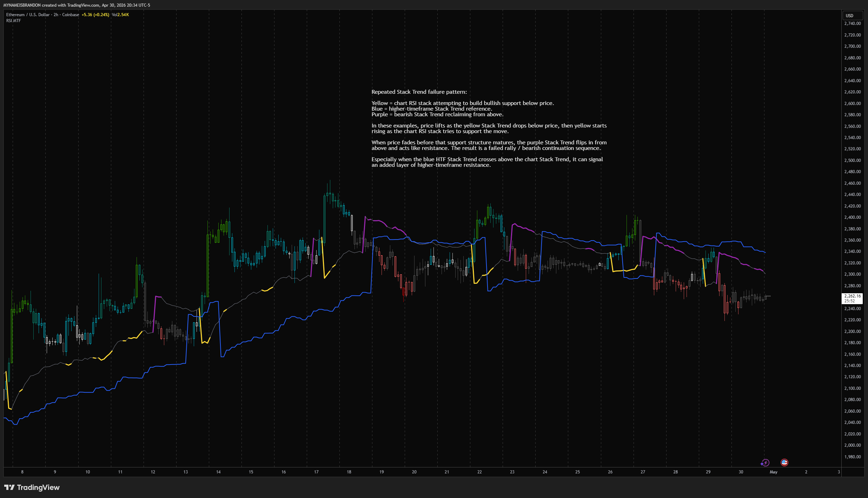Image resolution: width=868 pixels, height=498 pixels.
Task: Click the TradingView logo at bottom left
Action: (32, 487)
